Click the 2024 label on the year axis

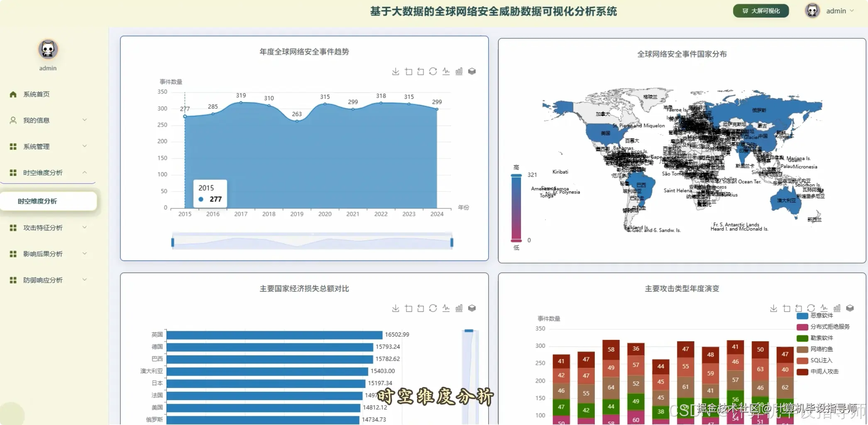tap(437, 214)
